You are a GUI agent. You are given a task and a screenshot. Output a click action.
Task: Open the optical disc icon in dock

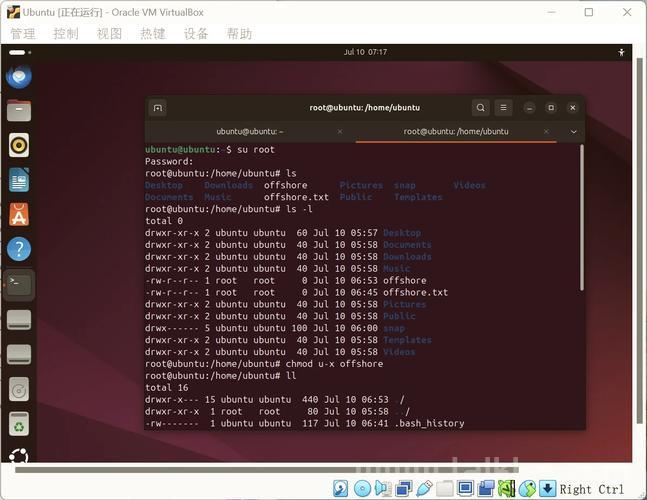pyautogui.click(x=19, y=389)
